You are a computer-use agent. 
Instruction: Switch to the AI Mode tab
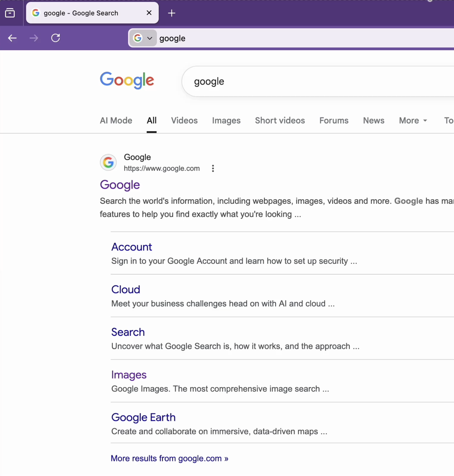point(116,121)
